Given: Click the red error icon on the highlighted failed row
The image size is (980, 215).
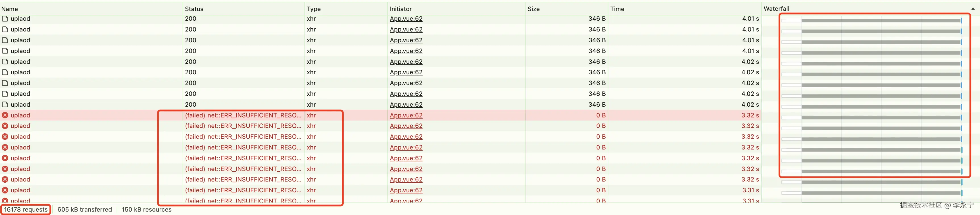Looking at the screenshot, I should coord(5,115).
